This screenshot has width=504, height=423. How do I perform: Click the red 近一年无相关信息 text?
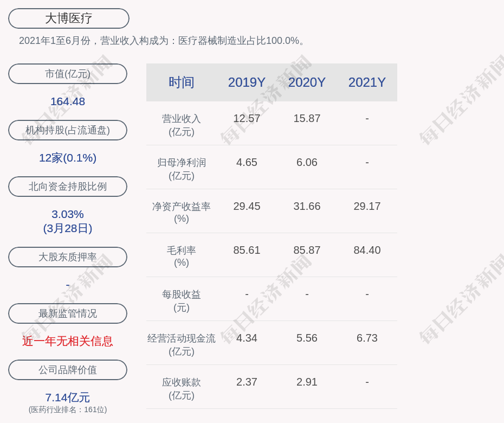click(x=68, y=341)
